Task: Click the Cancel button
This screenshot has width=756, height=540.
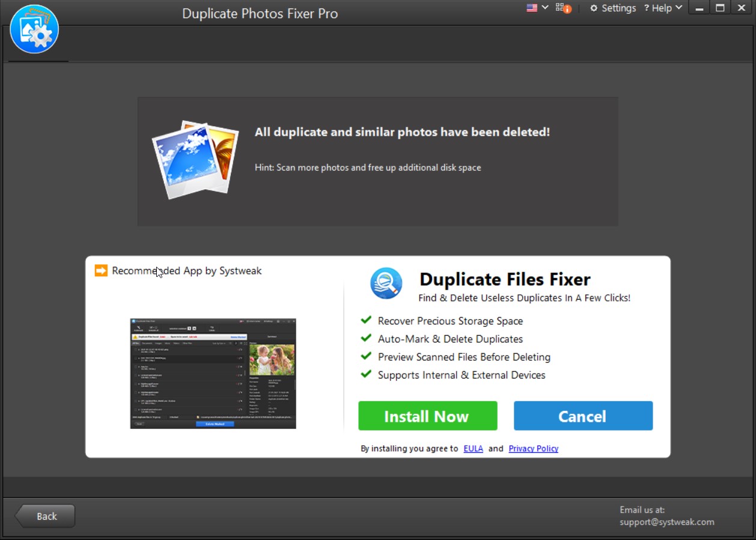Action: pyautogui.click(x=582, y=416)
